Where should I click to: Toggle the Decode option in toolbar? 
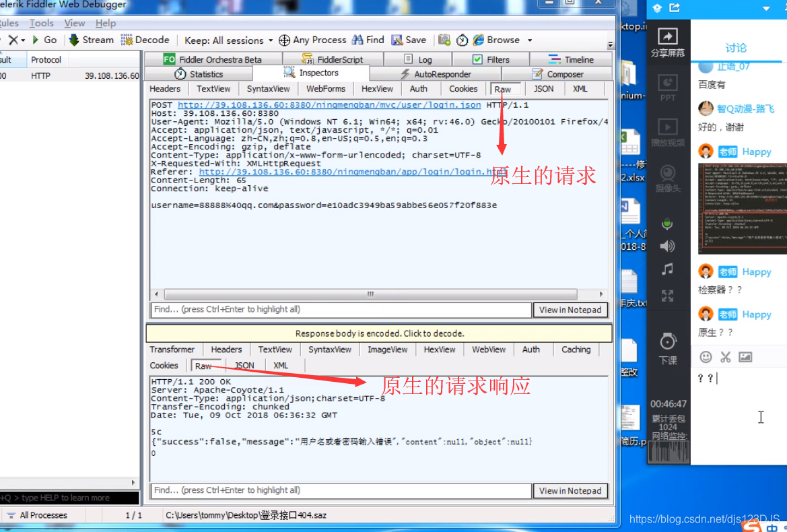click(x=145, y=40)
